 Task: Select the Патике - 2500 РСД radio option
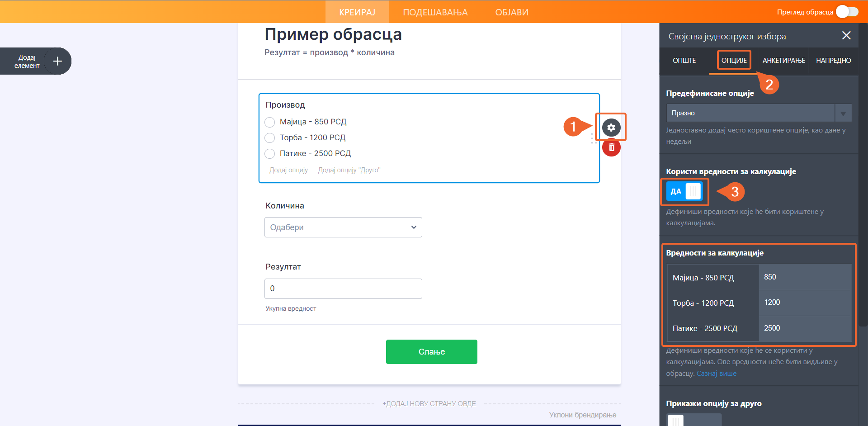point(270,154)
